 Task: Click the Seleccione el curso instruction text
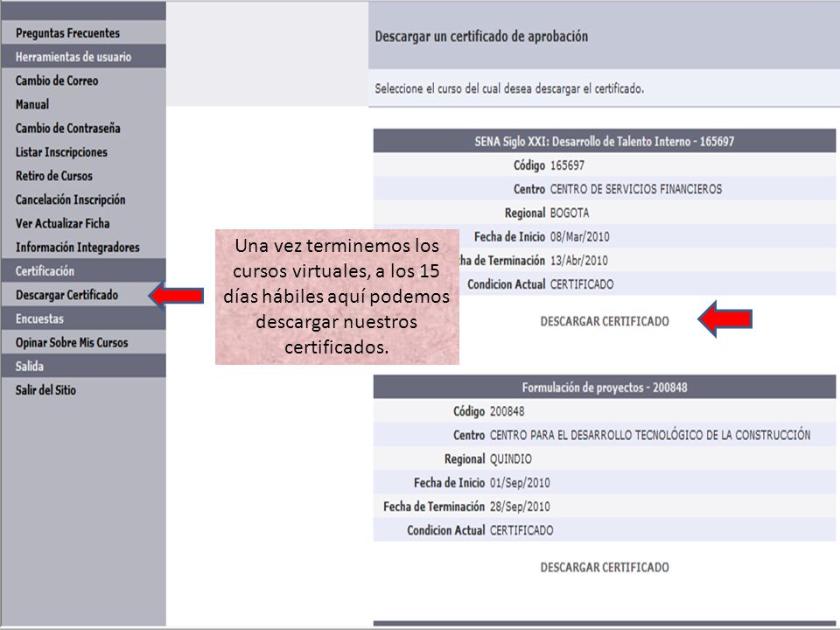509,88
